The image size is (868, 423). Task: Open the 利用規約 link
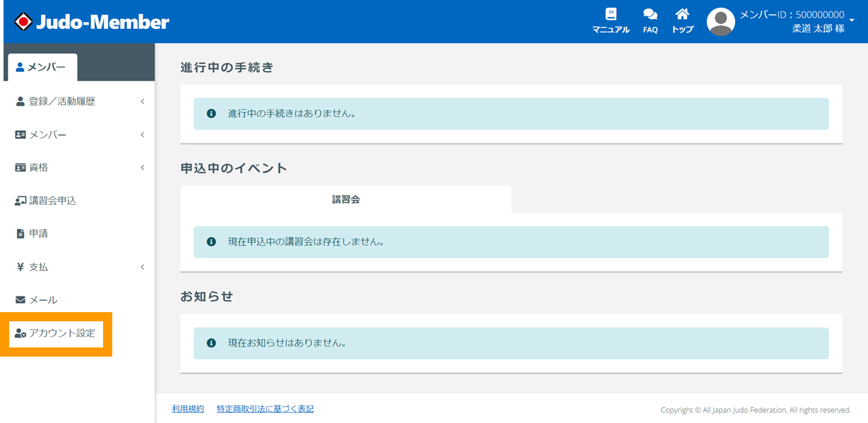(188, 409)
